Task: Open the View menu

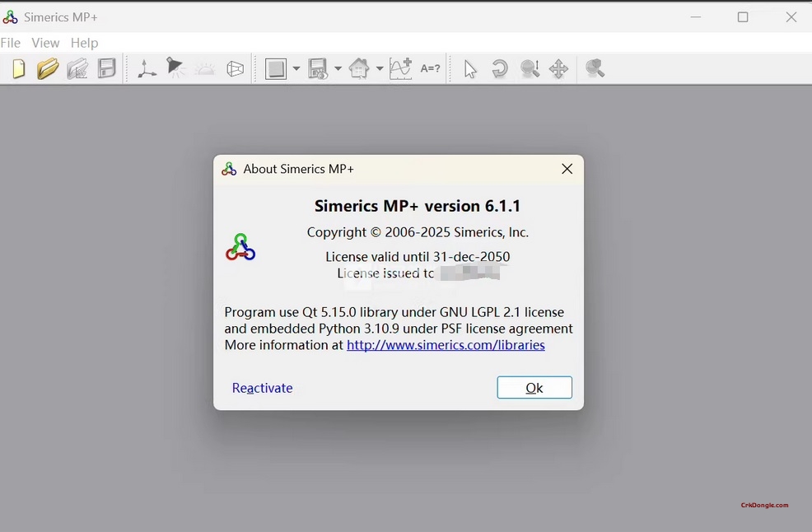Action: [x=45, y=43]
